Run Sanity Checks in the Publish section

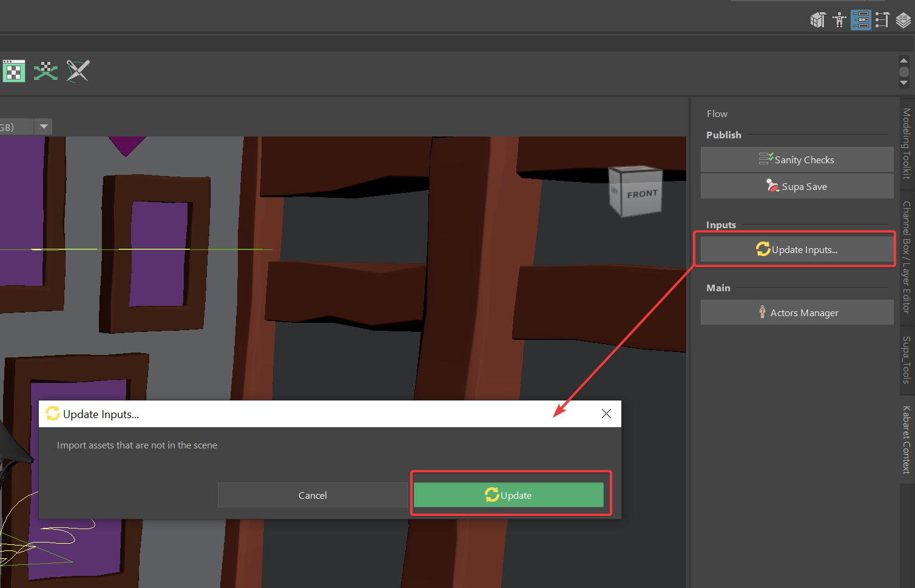click(797, 160)
